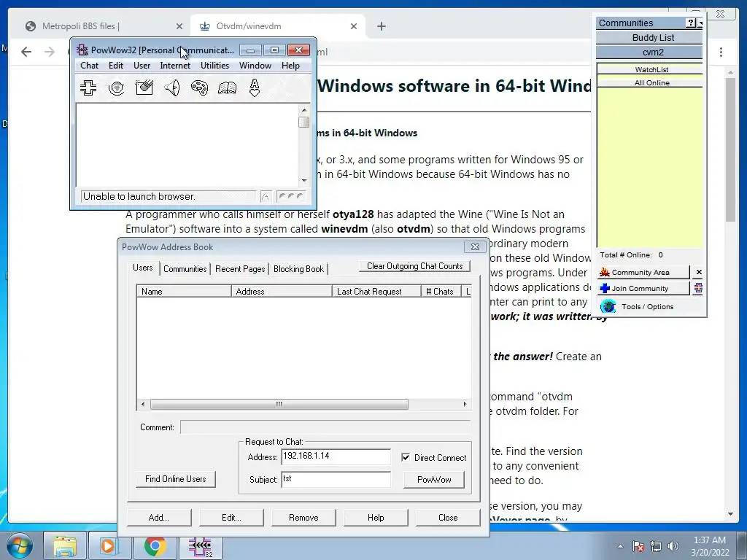Open the Utilities menu
Screen dimensions: 747x560
pos(214,66)
